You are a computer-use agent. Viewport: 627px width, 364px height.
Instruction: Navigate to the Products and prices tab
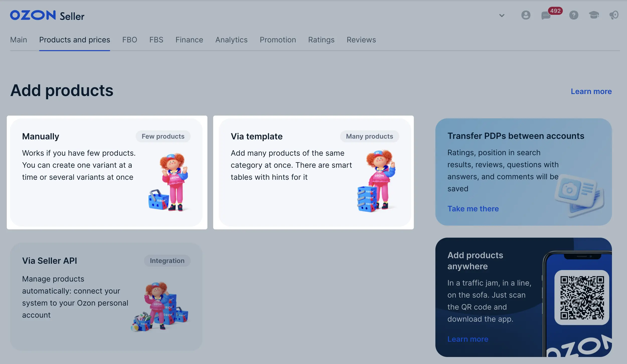74,40
